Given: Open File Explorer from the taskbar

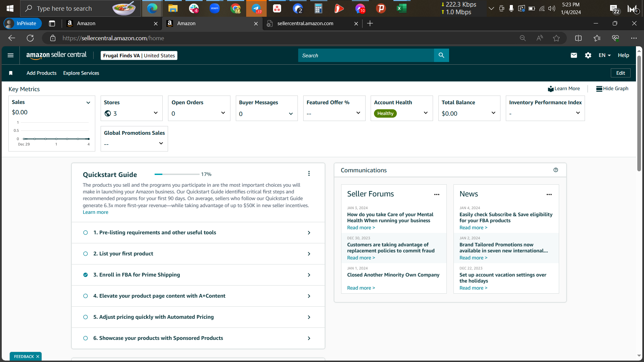Looking at the screenshot, I should (173, 8).
